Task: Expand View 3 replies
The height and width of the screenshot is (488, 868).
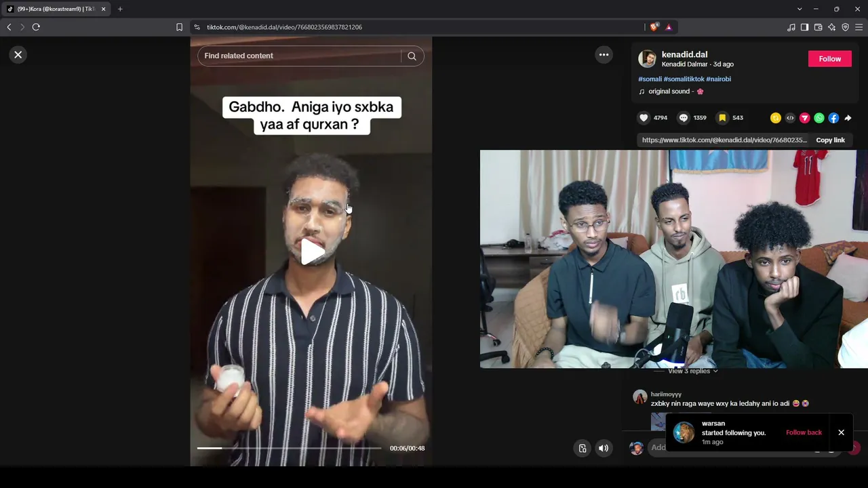Action: [692, 371]
